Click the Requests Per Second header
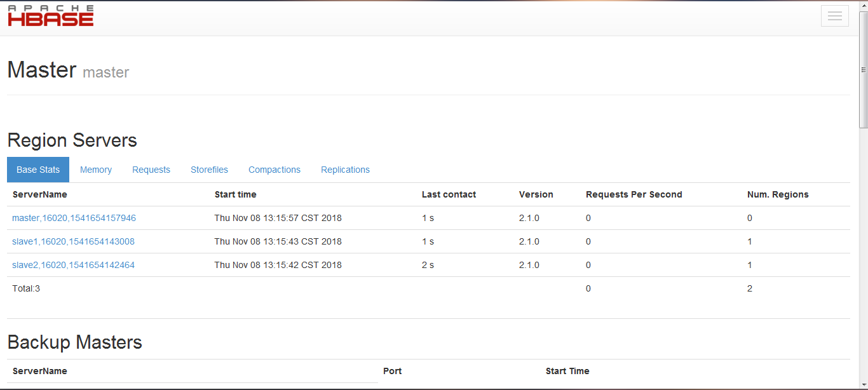Screen dimensions: 868x390 coord(634,194)
